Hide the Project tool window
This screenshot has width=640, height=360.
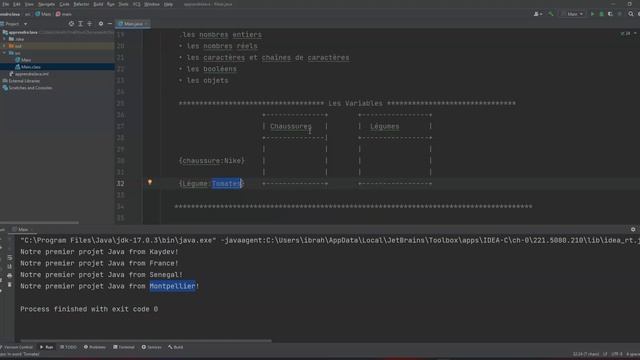[x=110, y=24]
